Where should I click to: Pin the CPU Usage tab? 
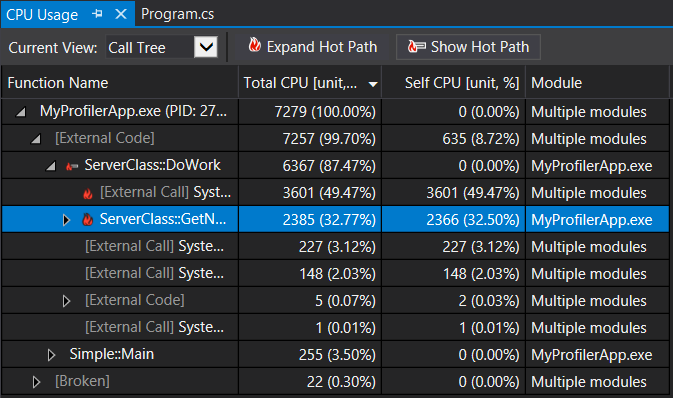[x=97, y=14]
